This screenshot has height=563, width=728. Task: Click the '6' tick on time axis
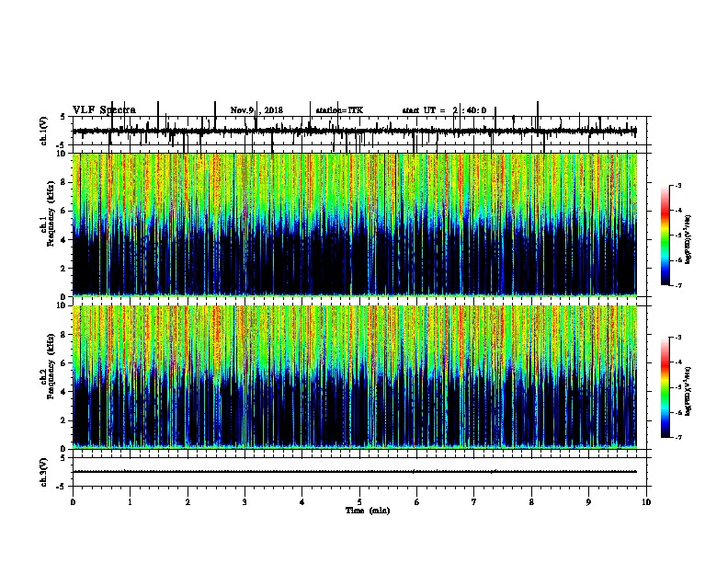point(417,502)
